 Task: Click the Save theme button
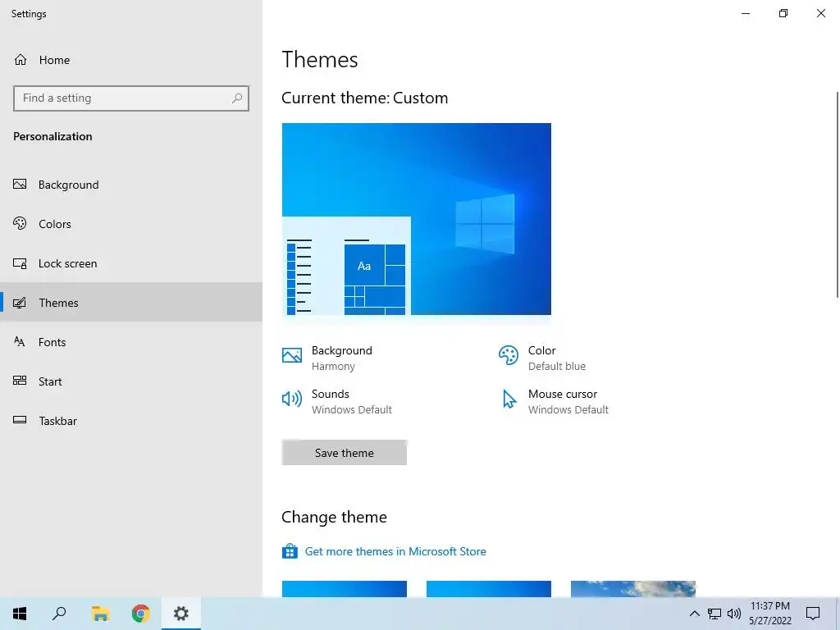pos(345,453)
